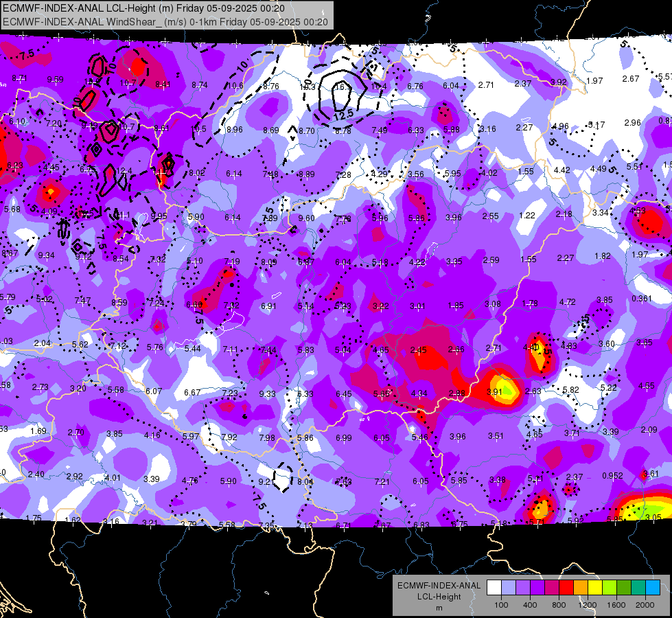Click the sky blue legend swatch
The image size is (672, 618).
(653, 588)
